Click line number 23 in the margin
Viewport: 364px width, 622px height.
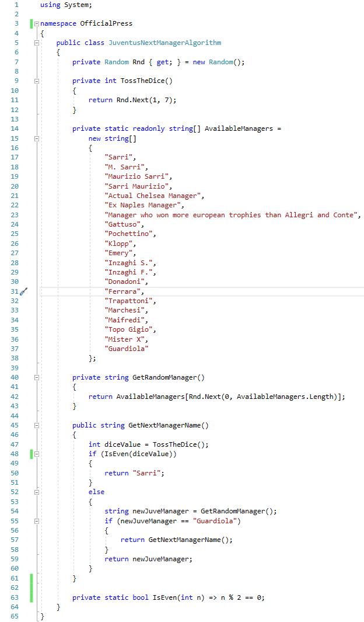pos(14,215)
